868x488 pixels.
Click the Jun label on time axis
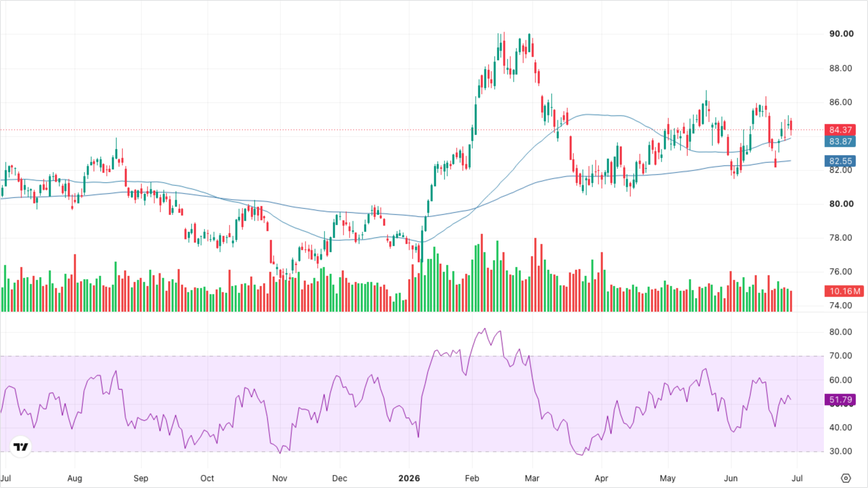(x=731, y=478)
